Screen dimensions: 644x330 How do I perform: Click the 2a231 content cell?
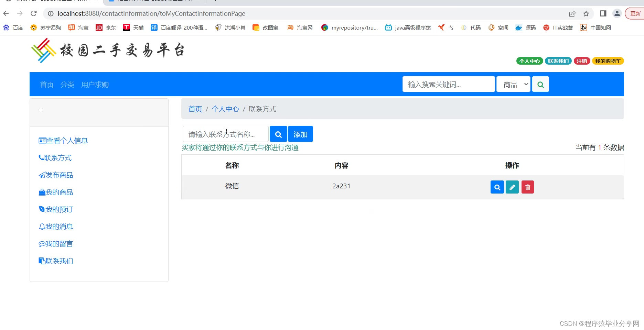point(341,186)
